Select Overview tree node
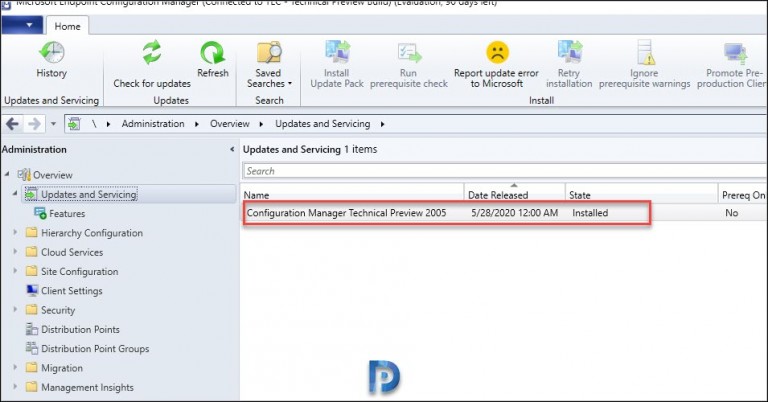 pos(52,175)
